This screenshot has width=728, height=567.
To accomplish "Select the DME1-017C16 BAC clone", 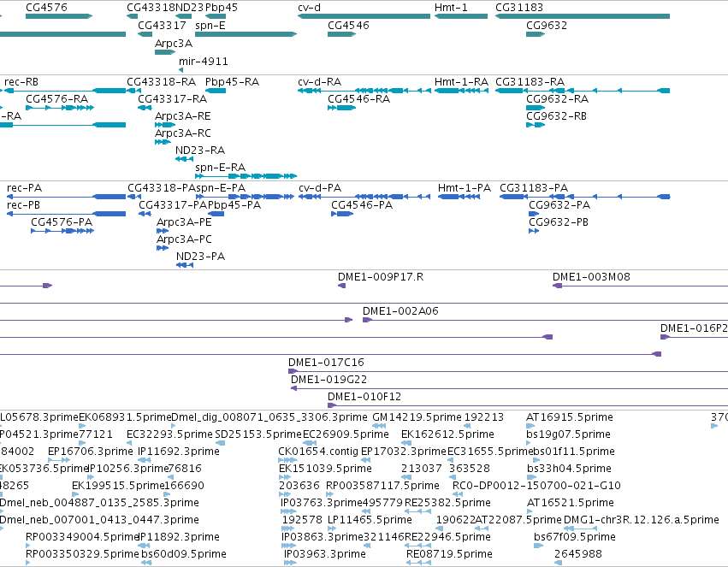I will click(x=508, y=371).
